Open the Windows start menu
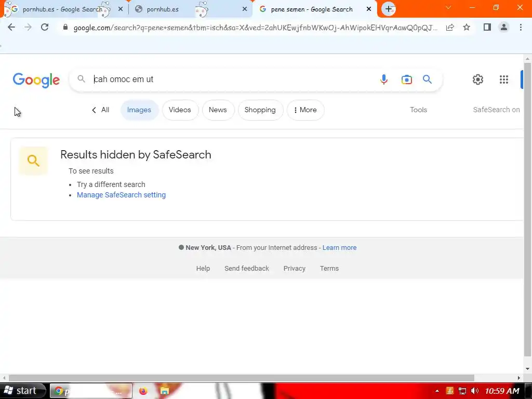Screen dimensions: 532x399 click(22, 391)
